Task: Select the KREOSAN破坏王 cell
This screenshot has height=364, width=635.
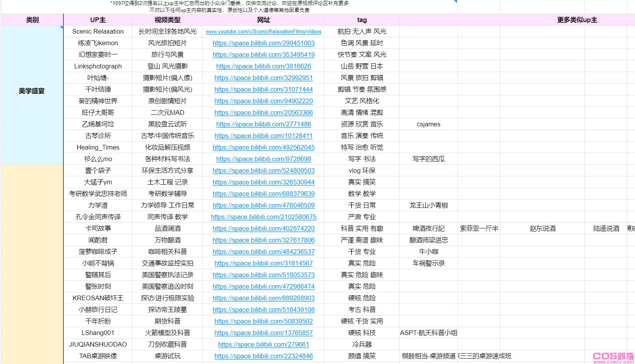Action: point(98,298)
